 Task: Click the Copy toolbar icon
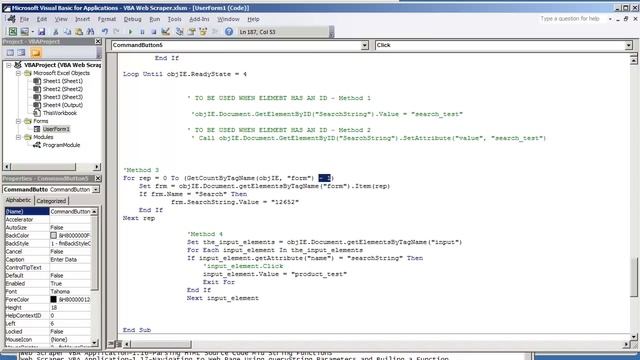click(x=67, y=31)
